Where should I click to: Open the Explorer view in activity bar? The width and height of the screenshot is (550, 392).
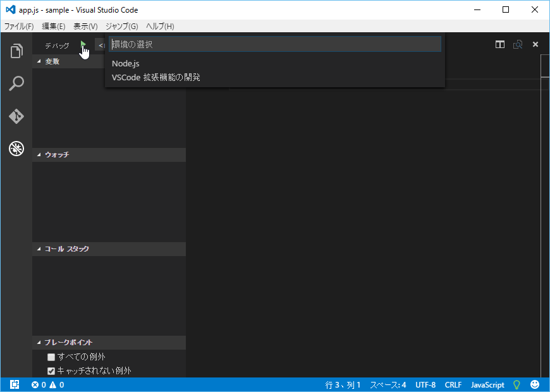coord(16,51)
